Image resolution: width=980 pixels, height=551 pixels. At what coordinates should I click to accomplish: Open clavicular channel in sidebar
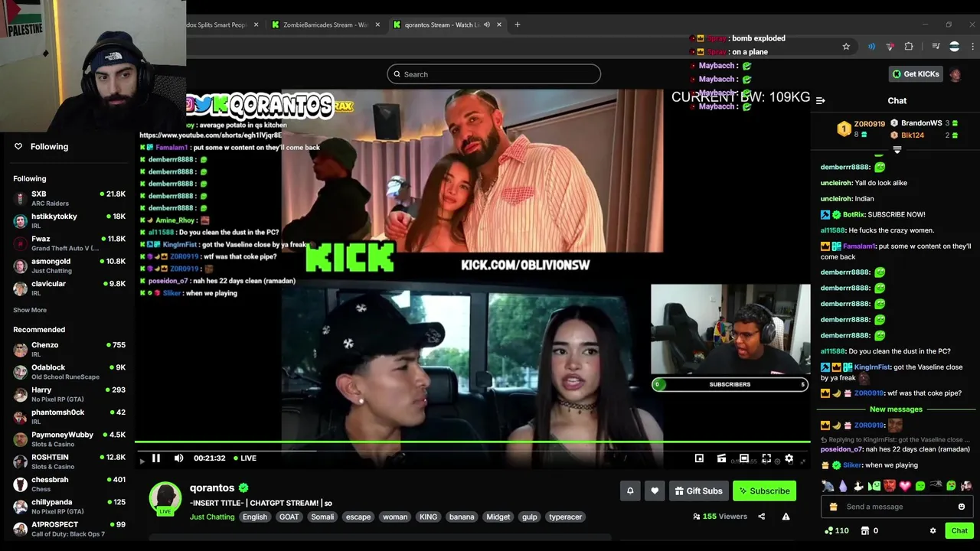click(69, 288)
